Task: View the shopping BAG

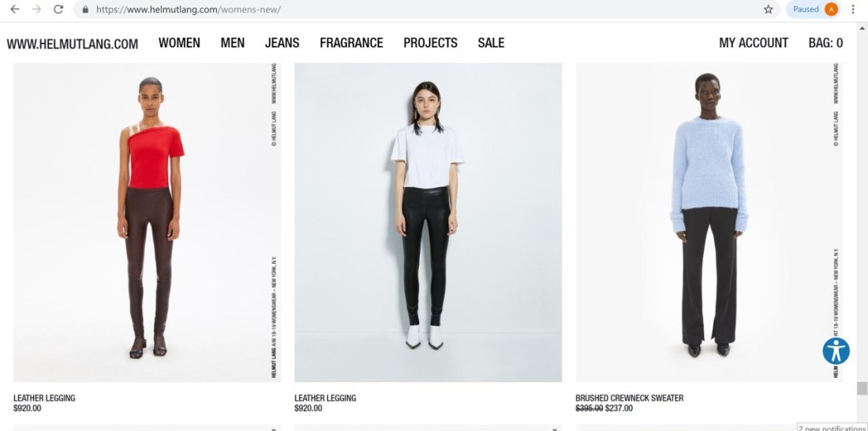Action: tap(825, 43)
